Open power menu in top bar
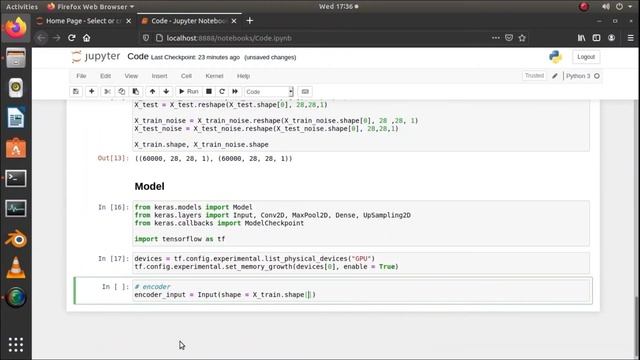This screenshot has height=360, width=640. pyautogui.click(x=620, y=7)
